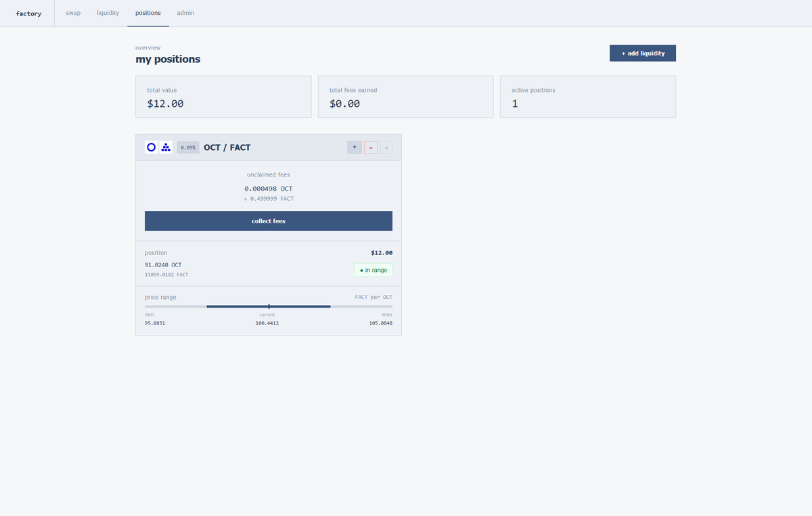The image size is (812, 516).
Task: Click the FACT per OCT label
Action: [x=374, y=298]
